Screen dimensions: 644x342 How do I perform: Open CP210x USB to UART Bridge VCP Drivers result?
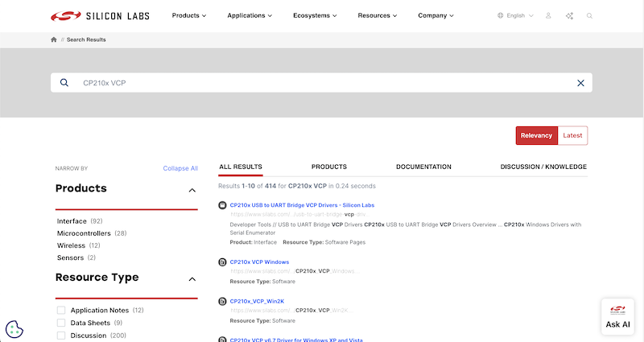tap(302, 205)
